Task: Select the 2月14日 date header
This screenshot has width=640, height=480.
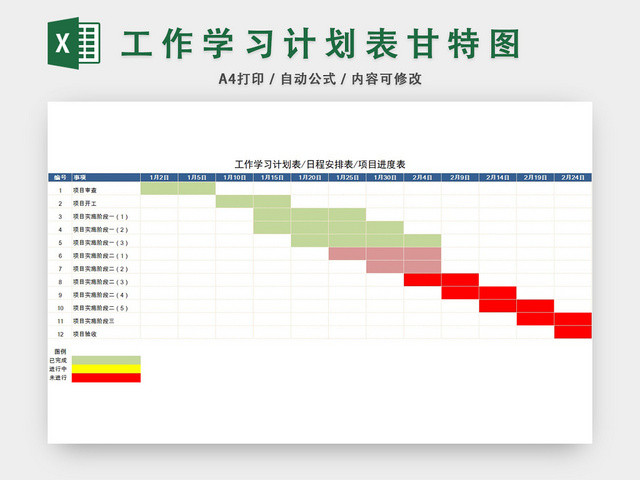Action: (x=498, y=178)
